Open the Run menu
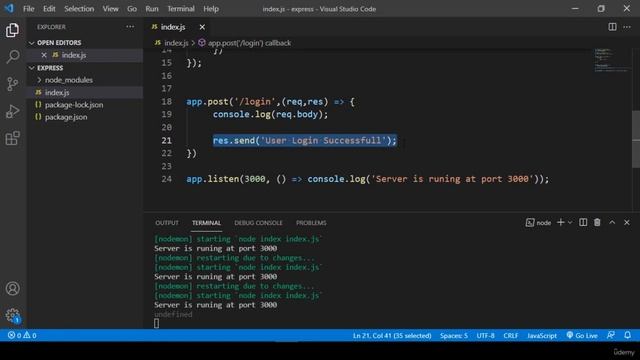640x360 pixels. [152, 9]
